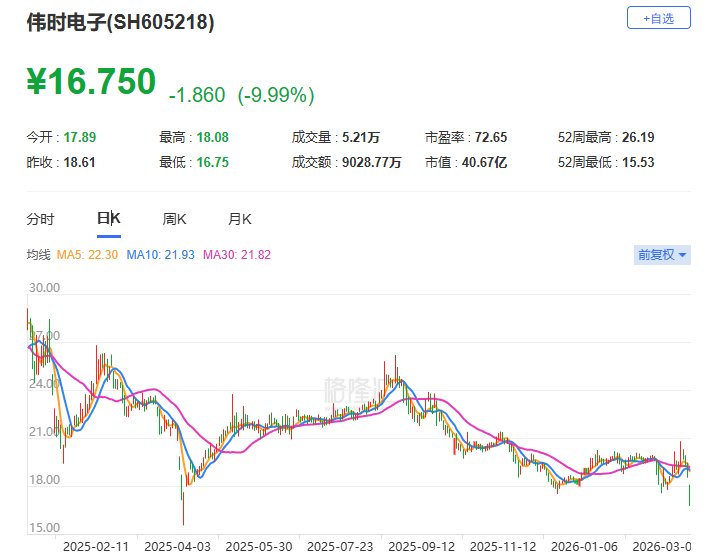Click the 15.00 price axis label
Viewport: 717px width, 557px height.
(x=44, y=528)
